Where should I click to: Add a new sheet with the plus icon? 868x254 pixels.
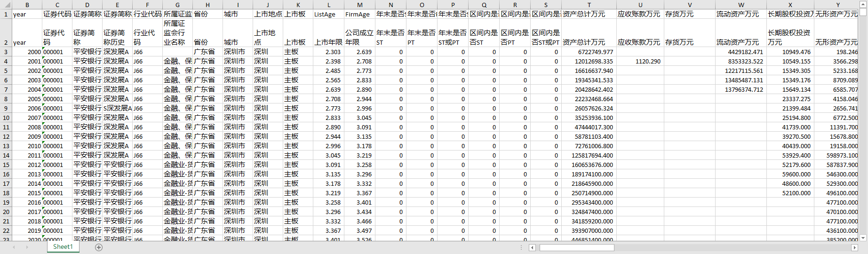pyautogui.click(x=99, y=247)
